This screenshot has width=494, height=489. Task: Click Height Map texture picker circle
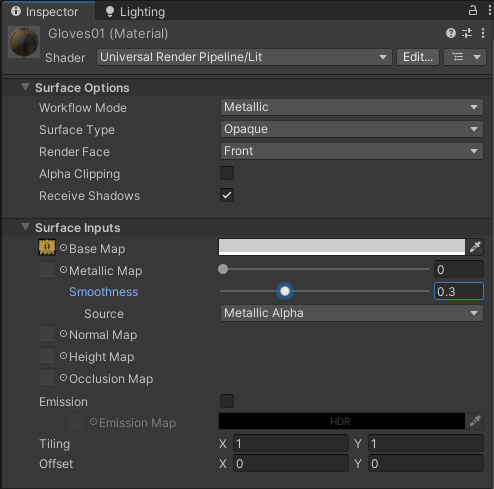click(63, 356)
